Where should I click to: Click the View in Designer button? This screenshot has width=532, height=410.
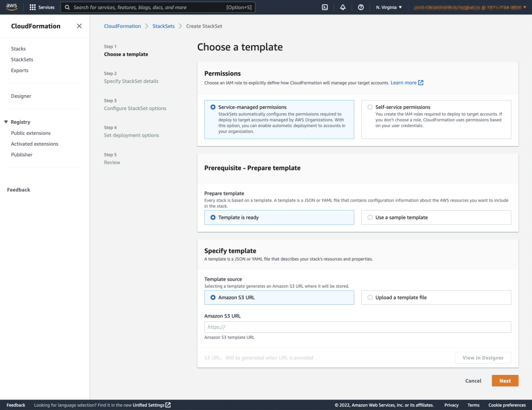pyautogui.click(x=483, y=358)
